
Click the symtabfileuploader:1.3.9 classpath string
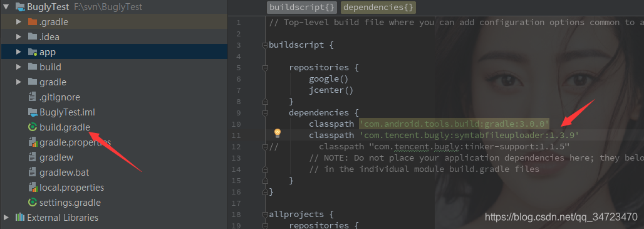(469, 136)
